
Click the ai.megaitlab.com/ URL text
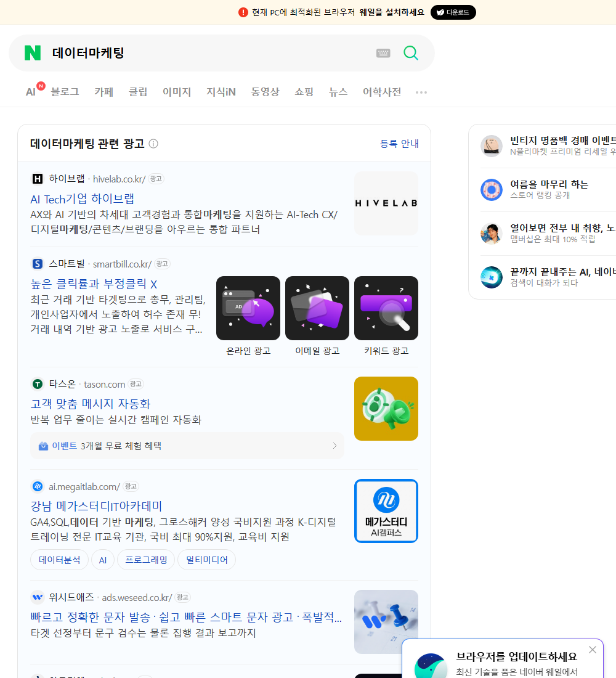pyautogui.click(x=84, y=487)
